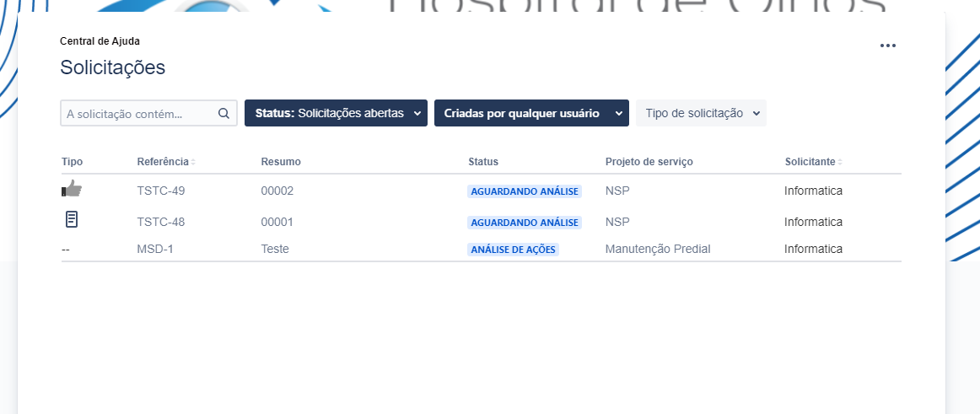Open summary 00002
The width and height of the screenshot is (980, 414).
(277, 191)
